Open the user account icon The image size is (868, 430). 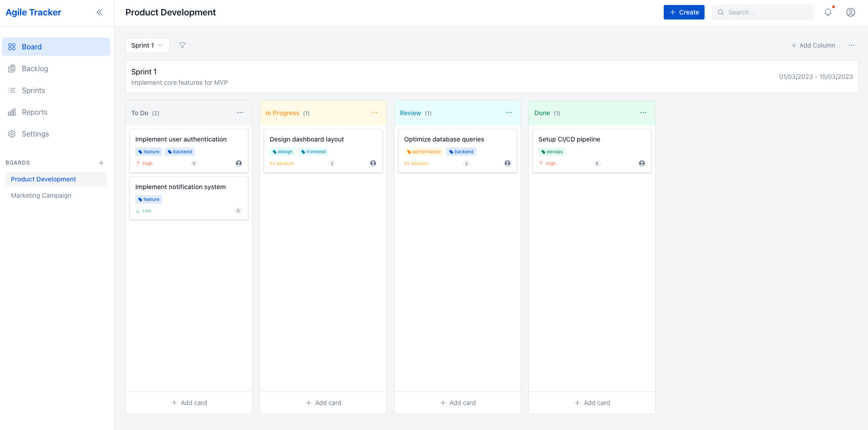pos(850,12)
